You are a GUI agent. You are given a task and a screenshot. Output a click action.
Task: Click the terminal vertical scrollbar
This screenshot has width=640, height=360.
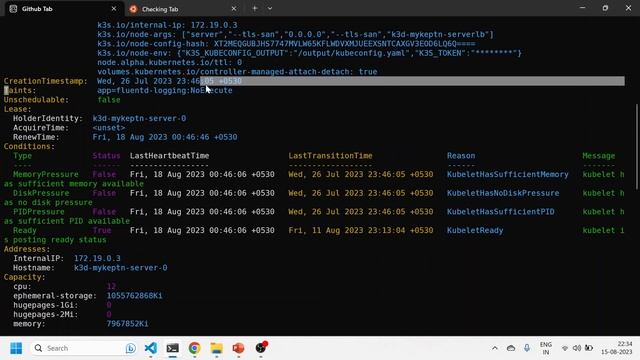coord(637,147)
